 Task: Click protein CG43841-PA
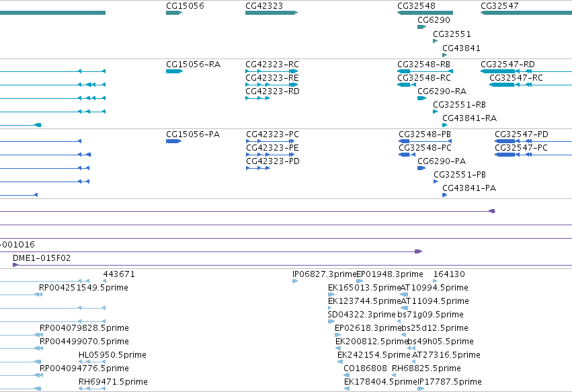tap(469, 189)
